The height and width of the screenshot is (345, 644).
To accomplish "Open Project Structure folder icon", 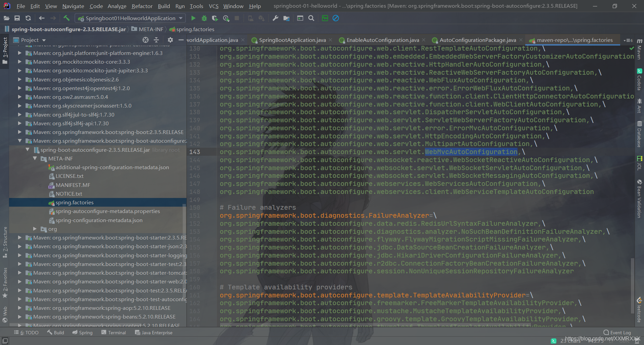I will (286, 18).
